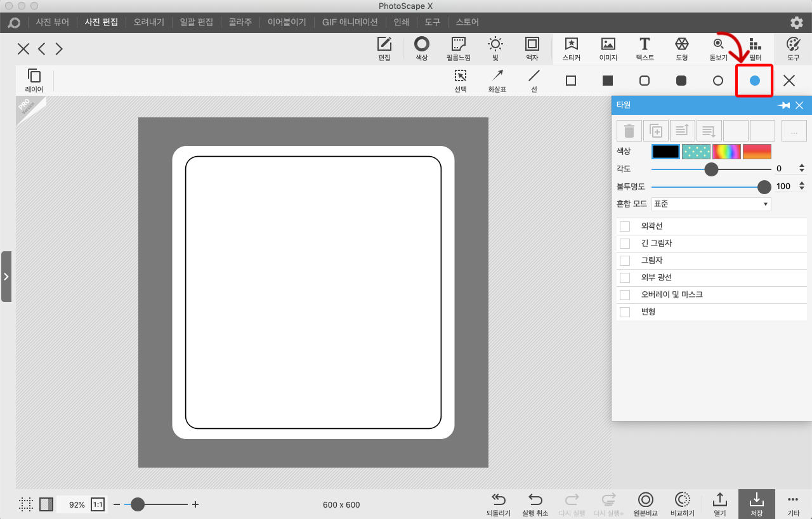Choose the 화살표 arrow shape
Screen dimensions: 812x519
497,81
